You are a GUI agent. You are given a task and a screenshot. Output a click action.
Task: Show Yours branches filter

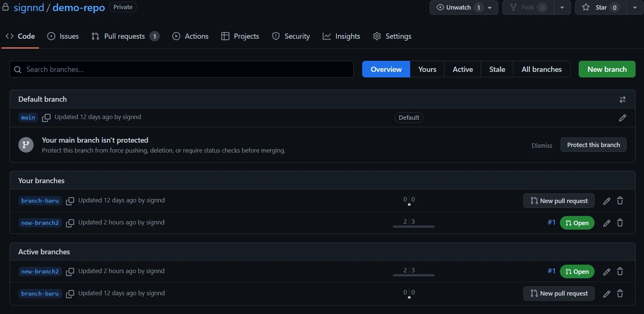click(x=427, y=69)
